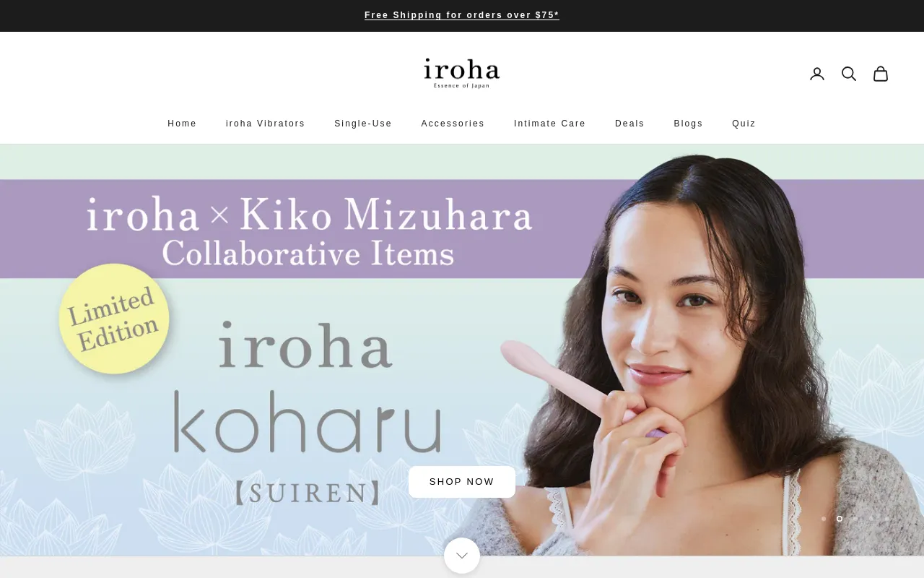Open the account login icon
Viewport: 924px width, 578px height.
[817, 74]
